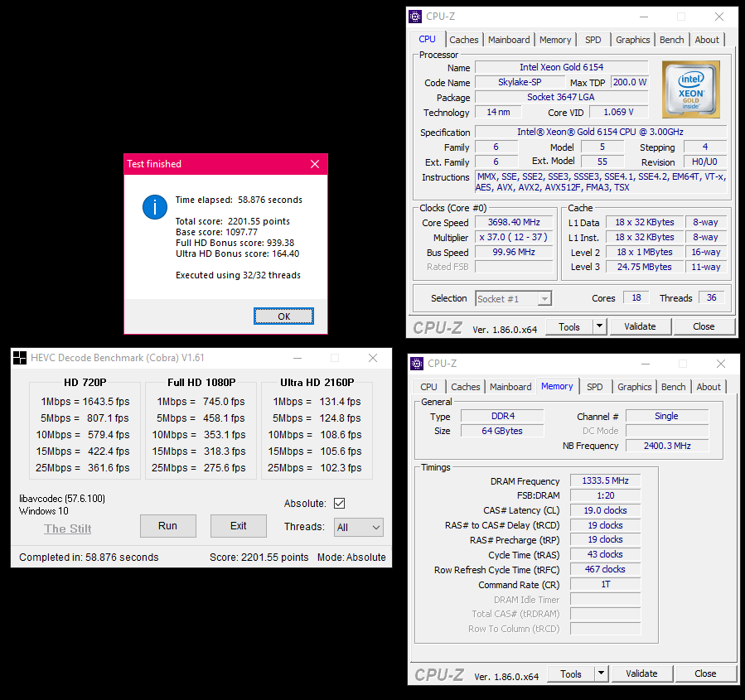Close the top CPU-Z window using X
Viewport: 745px width, 700px height.
tap(719, 17)
